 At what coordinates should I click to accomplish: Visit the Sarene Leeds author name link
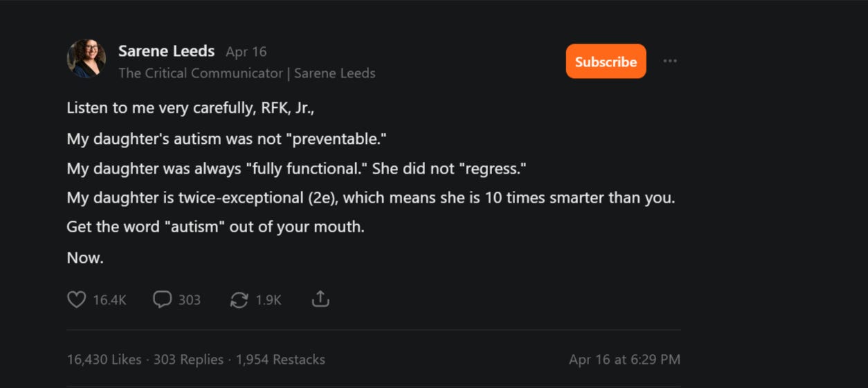point(166,51)
